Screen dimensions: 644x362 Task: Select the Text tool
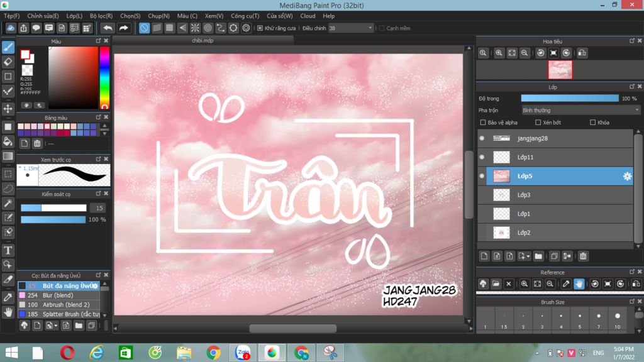pyautogui.click(x=8, y=250)
